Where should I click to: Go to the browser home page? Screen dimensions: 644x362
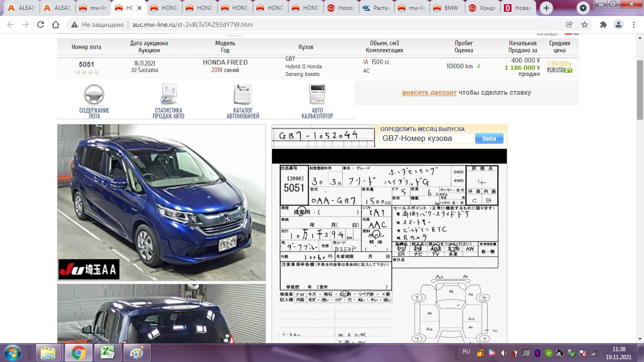pyautogui.click(x=56, y=25)
